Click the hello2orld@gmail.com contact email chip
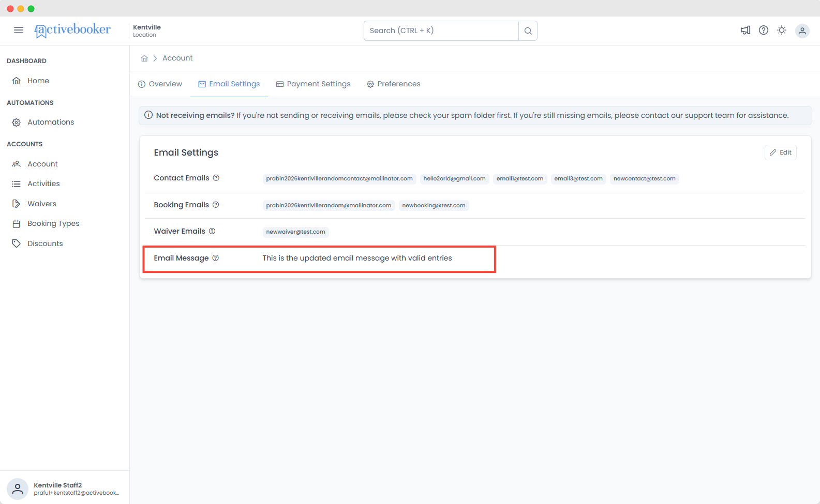The image size is (820, 504). tap(454, 178)
